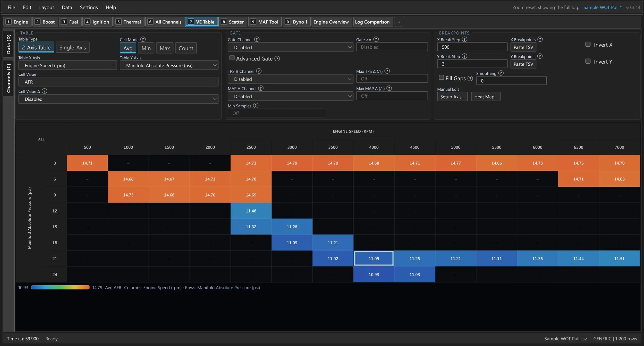Open help icon next to Cell Value Δ
Image resolution: width=644 pixels, height=346 pixels.
pos(44,91)
